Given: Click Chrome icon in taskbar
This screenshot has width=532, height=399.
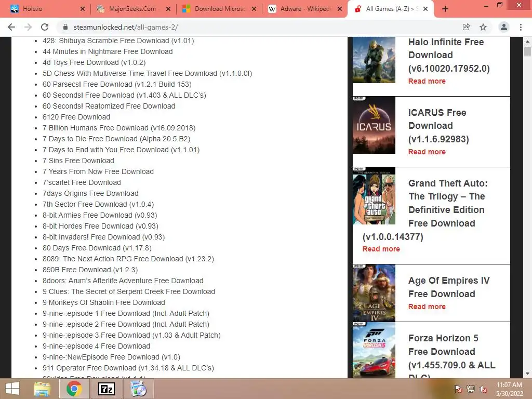Looking at the screenshot, I should coord(74,389).
